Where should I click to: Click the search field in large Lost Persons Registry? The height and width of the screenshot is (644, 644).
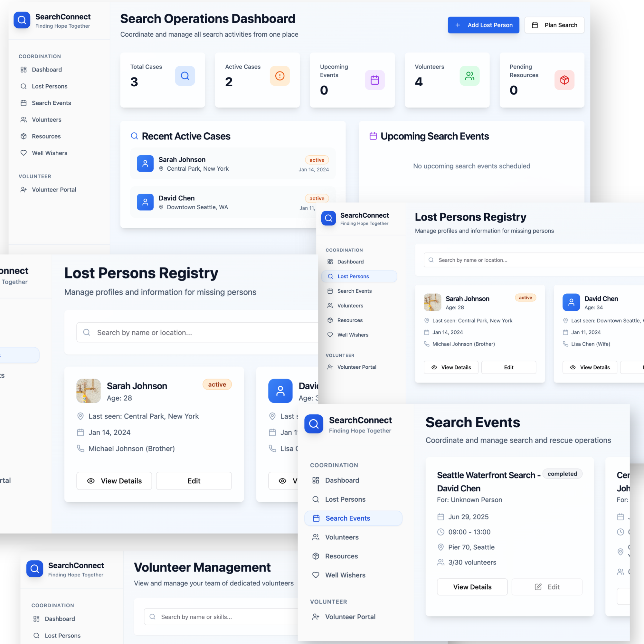197,332
